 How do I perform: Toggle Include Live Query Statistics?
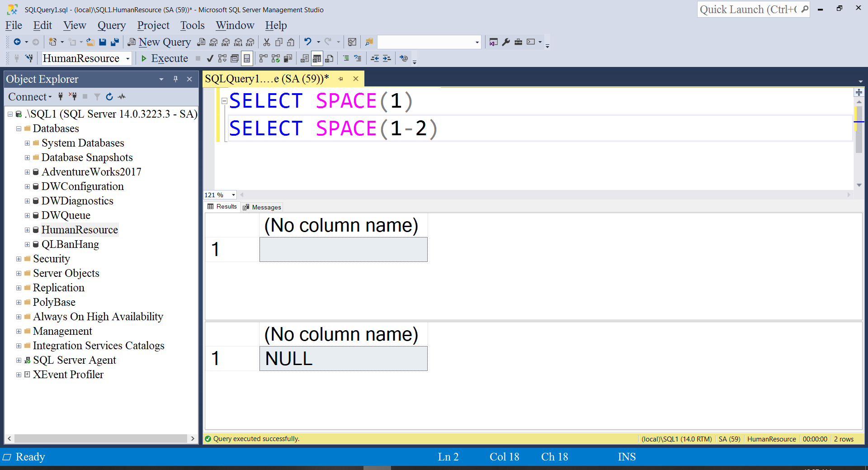pyautogui.click(x=275, y=58)
